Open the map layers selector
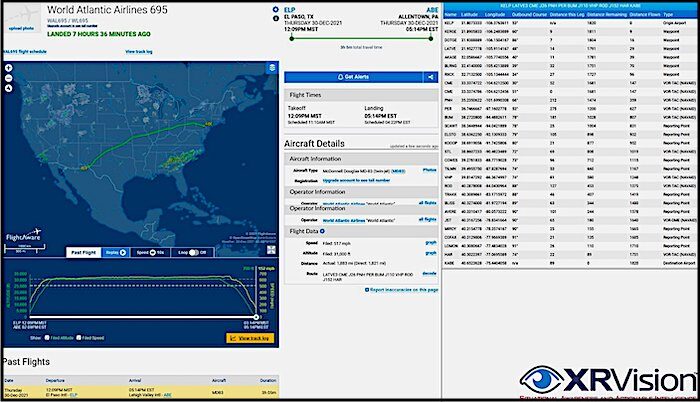The width and height of the screenshot is (700, 402). click(x=272, y=68)
